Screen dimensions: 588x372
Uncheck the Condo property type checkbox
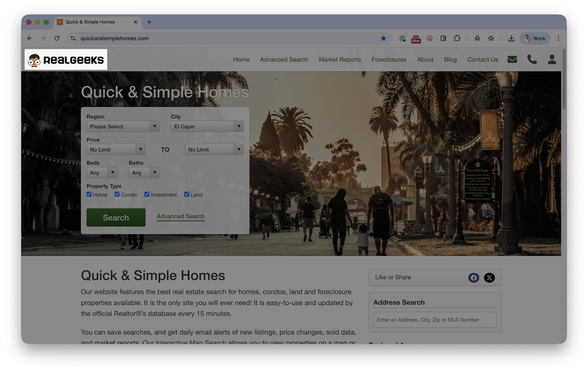coord(117,194)
